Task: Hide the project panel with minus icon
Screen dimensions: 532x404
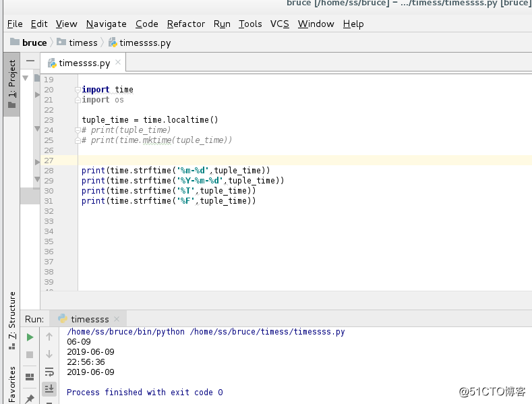Action: tap(30, 61)
